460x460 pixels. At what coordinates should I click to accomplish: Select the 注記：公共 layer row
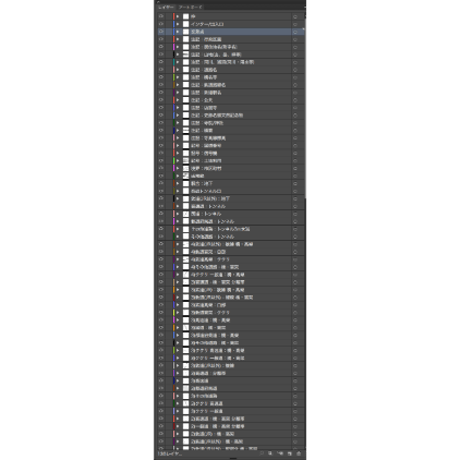[230, 100]
